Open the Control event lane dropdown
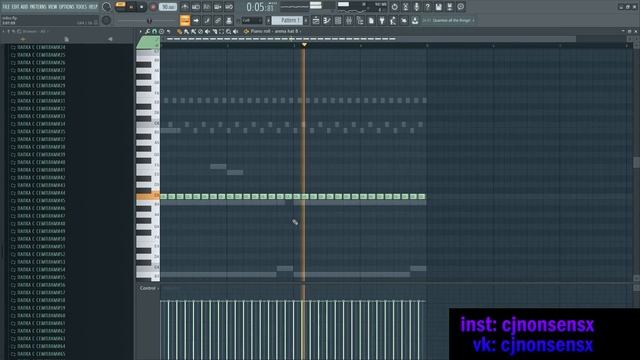The image size is (640, 360). click(x=149, y=288)
